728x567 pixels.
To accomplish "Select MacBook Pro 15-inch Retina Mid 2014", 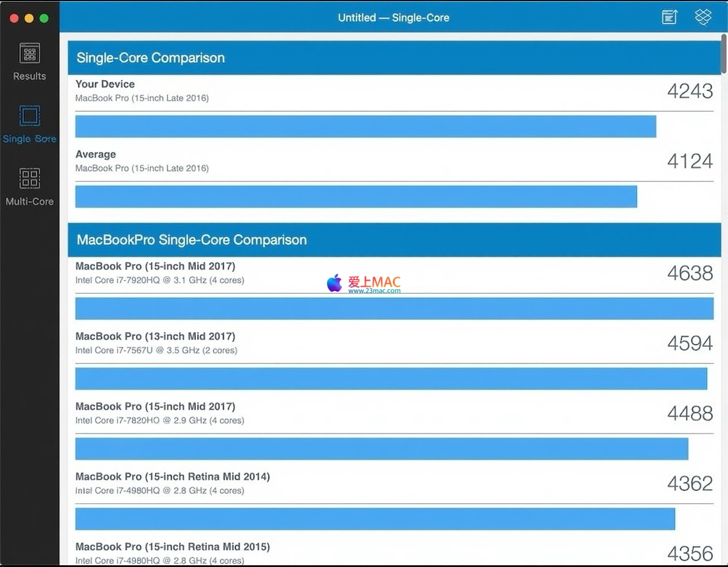I will pos(172,477).
